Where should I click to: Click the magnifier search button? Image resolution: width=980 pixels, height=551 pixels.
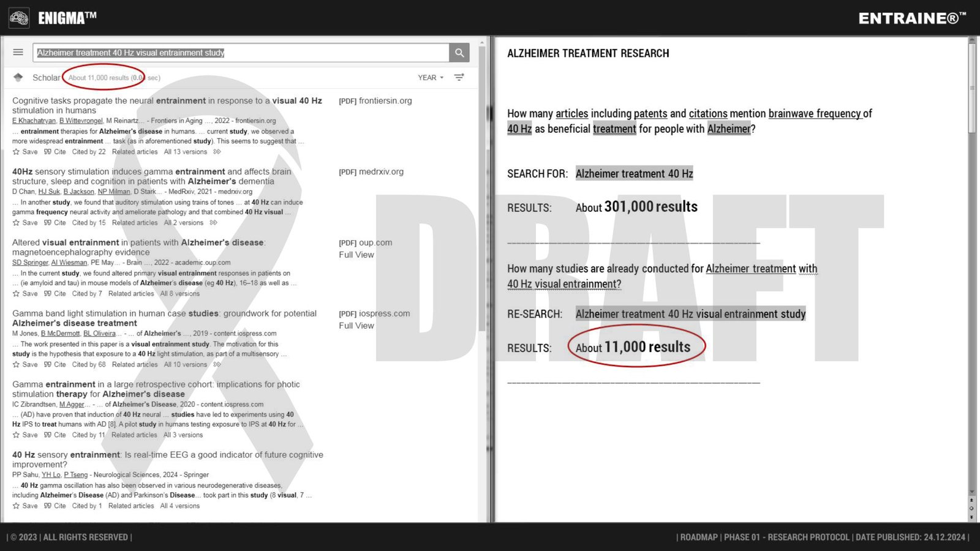(x=459, y=53)
